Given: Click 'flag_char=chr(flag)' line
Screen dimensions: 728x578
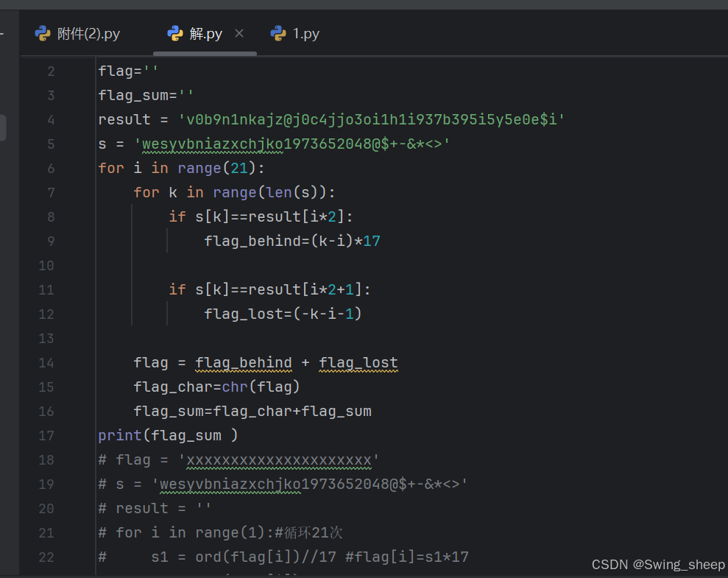Looking at the screenshot, I should click(217, 387).
